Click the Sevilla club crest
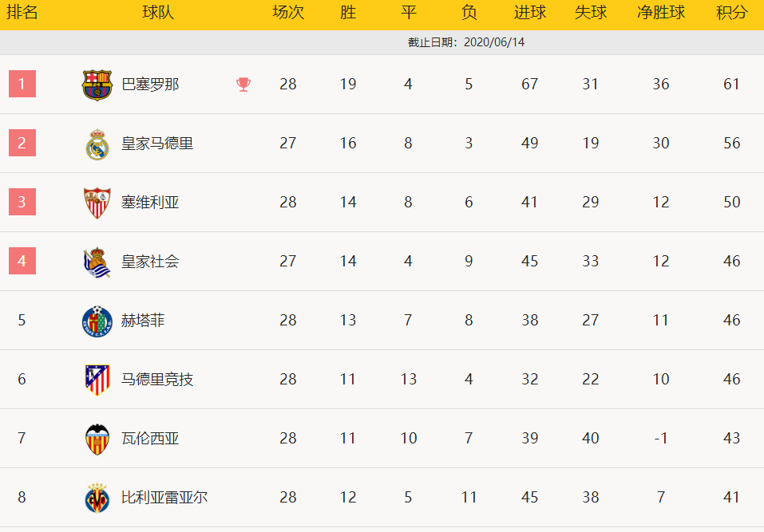 point(97,203)
